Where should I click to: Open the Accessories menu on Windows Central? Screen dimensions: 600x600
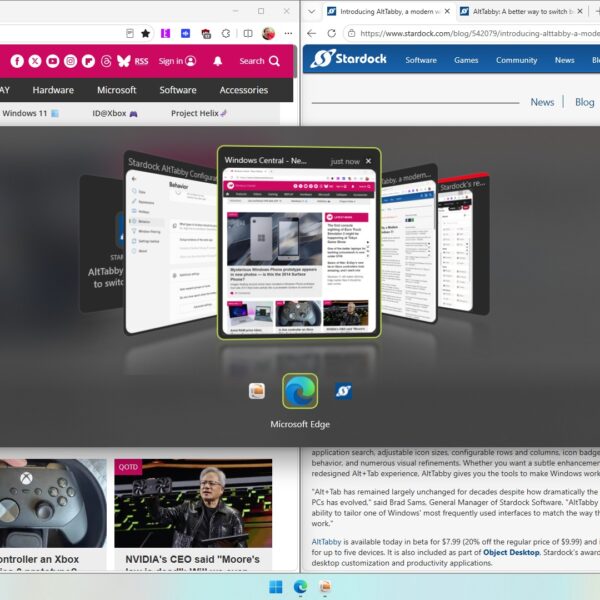coord(244,90)
